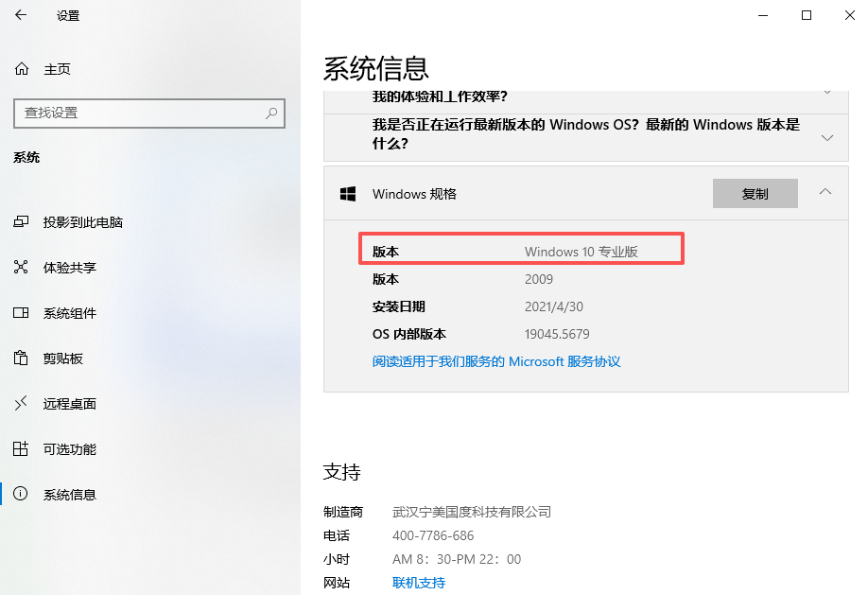Close the Settings window
868x595 pixels.
pyautogui.click(x=850, y=15)
